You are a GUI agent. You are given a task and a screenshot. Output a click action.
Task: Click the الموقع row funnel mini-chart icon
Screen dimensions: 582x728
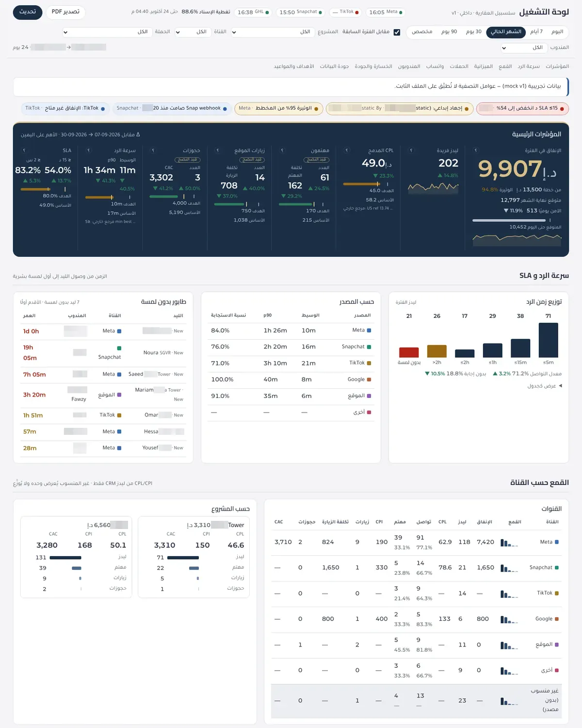coord(509,645)
